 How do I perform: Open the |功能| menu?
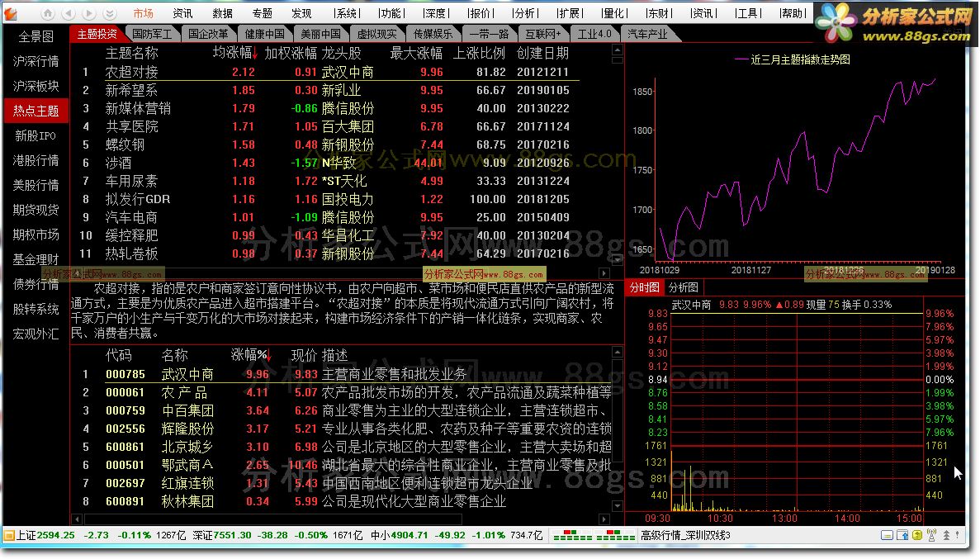[x=391, y=13]
